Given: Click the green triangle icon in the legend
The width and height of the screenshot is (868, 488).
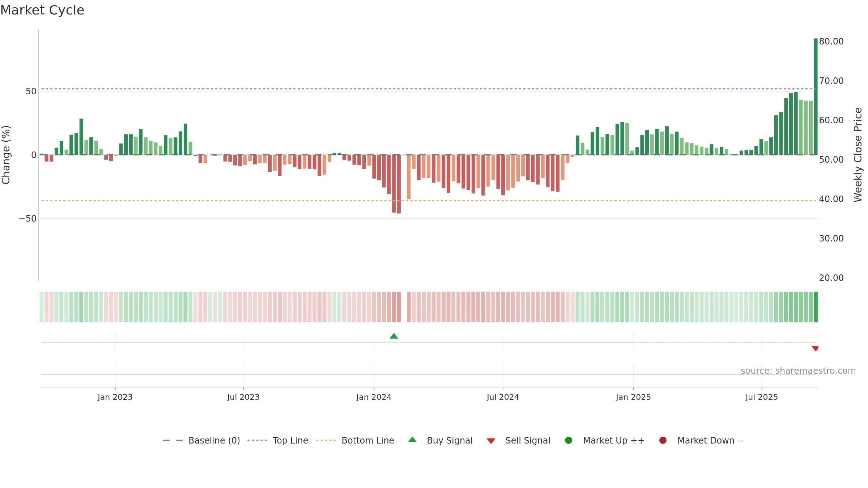Looking at the screenshot, I should tap(412, 440).
